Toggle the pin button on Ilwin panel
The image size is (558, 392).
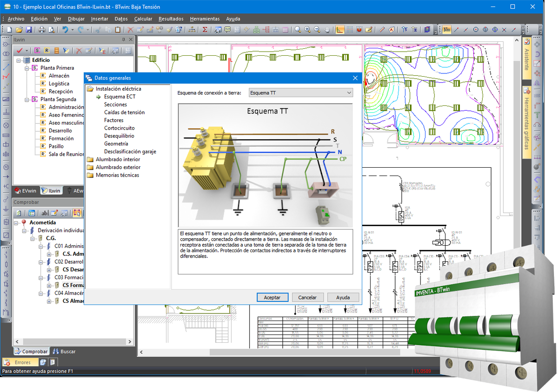point(123,39)
